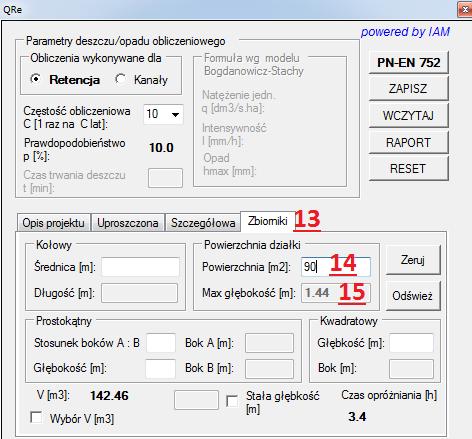Click the Max głębokość [m] field

[x=336, y=293]
